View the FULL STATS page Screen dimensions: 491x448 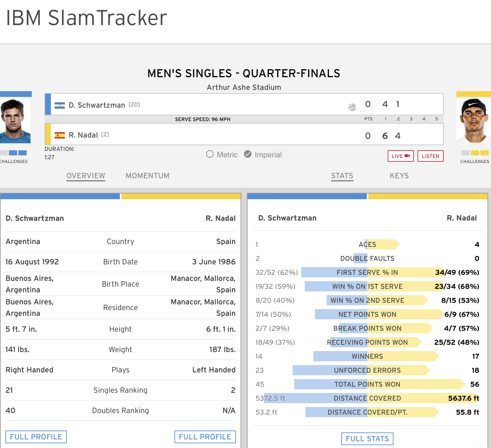[367, 439]
